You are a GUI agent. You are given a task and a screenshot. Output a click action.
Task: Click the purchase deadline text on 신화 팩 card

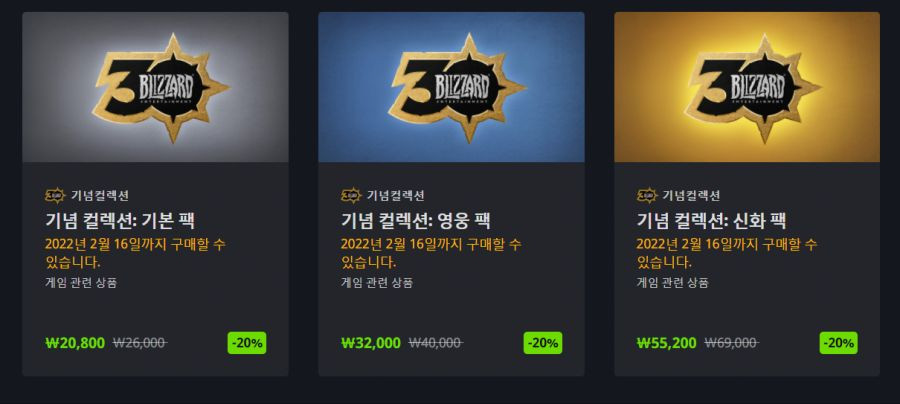click(727, 253)
